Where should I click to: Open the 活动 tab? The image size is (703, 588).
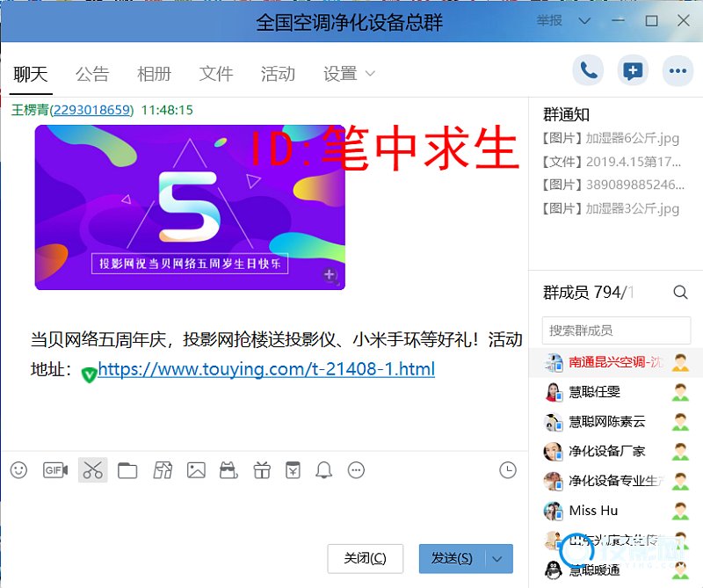point(278,74)
